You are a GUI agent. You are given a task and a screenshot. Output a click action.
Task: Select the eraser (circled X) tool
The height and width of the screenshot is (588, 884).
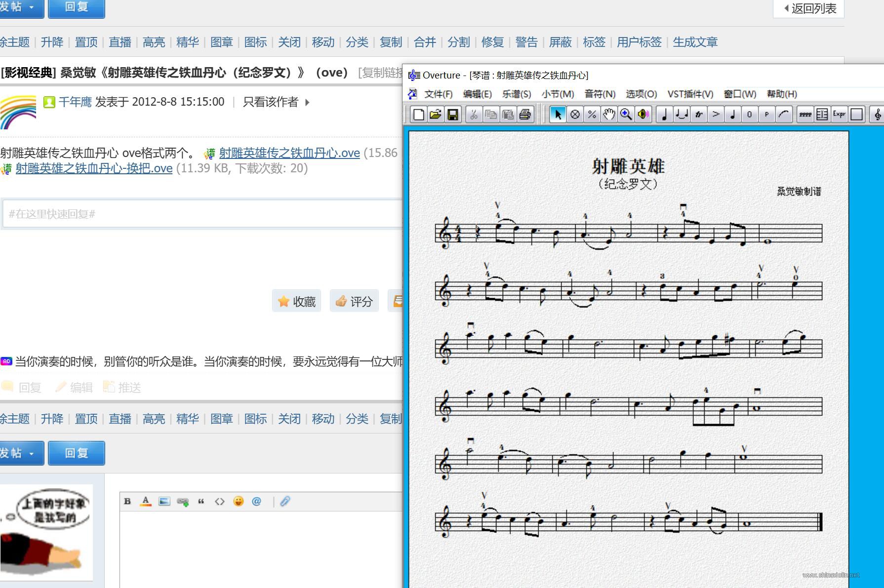[575, 115]
